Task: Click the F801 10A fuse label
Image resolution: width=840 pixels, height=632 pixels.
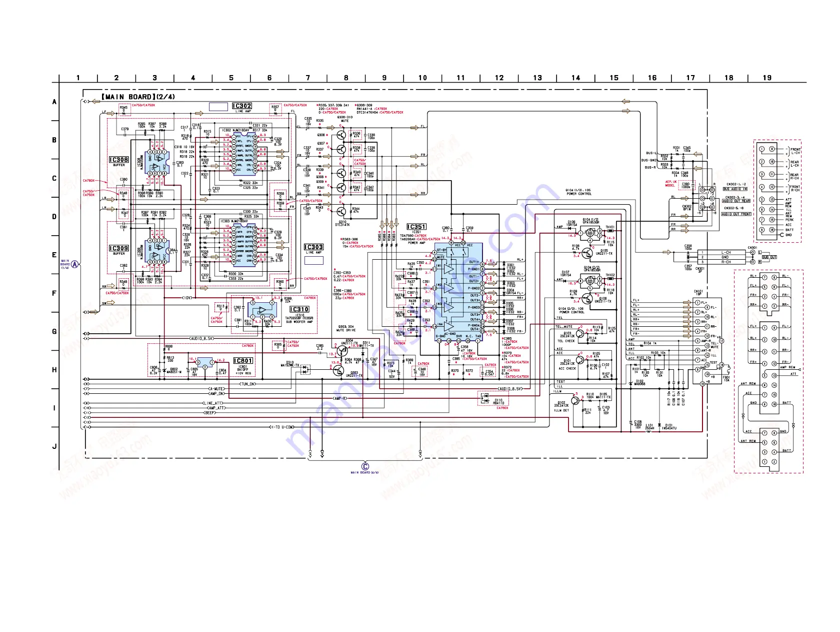Action: (726, 379)
